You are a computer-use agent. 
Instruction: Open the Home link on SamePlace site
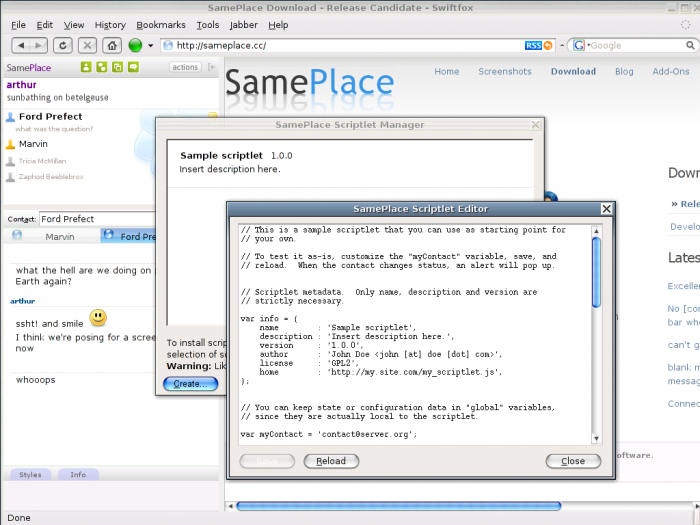447,71
